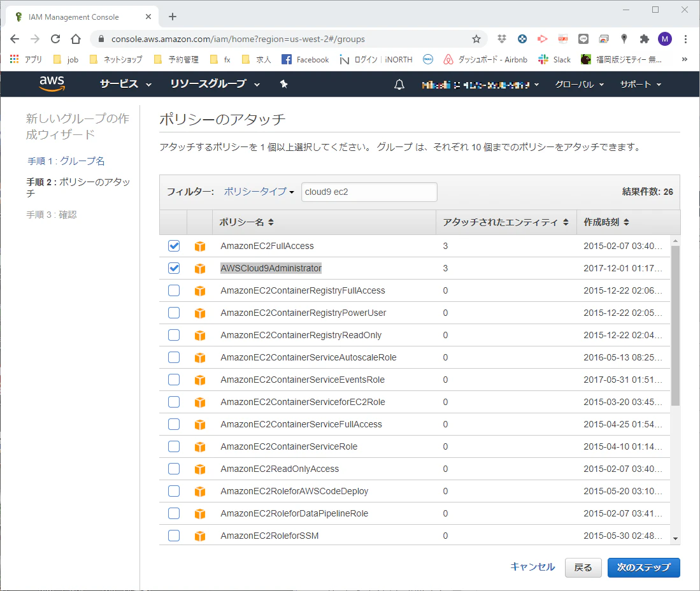Click the browser address bar URL
The width and height of the screenshot is (700, 591).
[238, 39]
